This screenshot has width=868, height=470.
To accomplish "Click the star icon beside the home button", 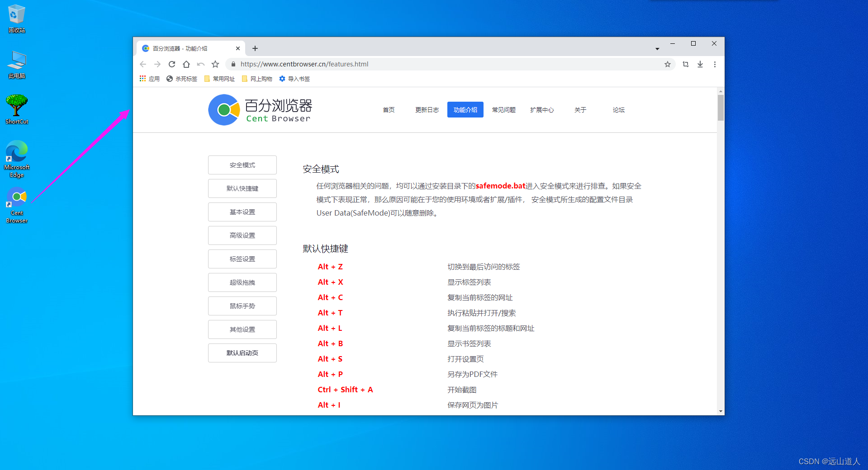I will coord(215,64).
